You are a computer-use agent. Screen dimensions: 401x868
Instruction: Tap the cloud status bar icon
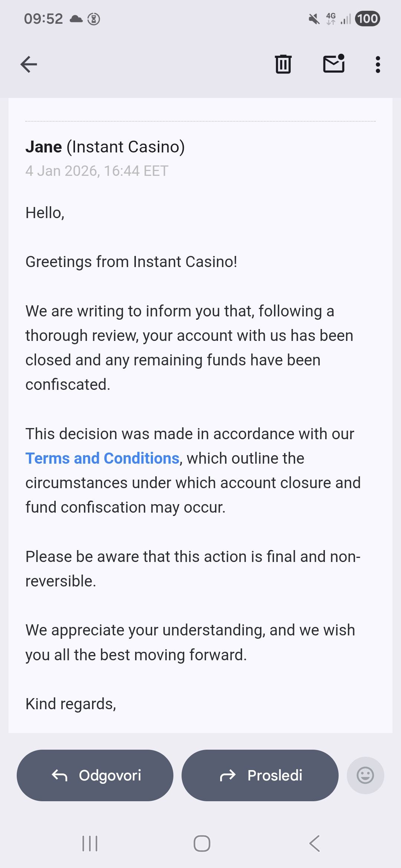(x=76, y=19)
